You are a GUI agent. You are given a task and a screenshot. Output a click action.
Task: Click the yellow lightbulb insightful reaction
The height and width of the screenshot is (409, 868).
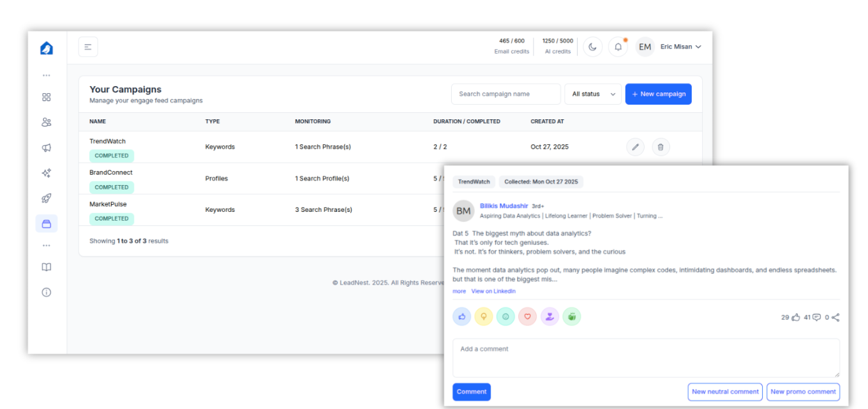484,316
